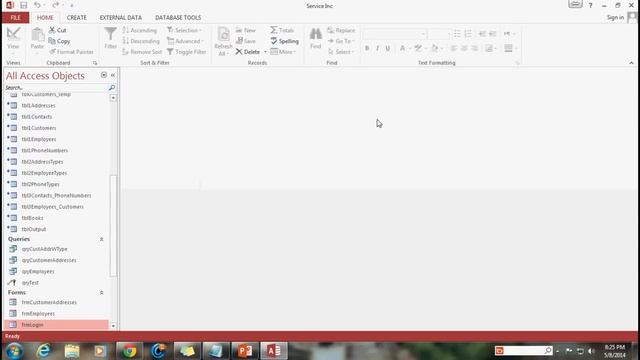640x360 pixels.
Task: Click Remove Sort in Sort & Filter
Action: click(142, 52)
